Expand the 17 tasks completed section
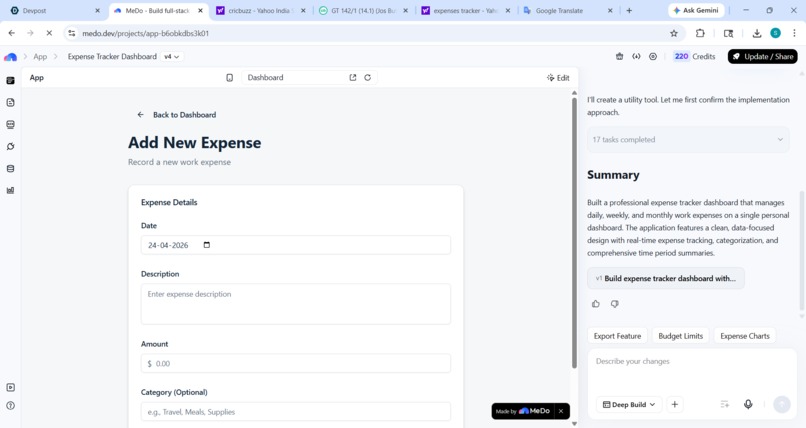806x428 pixels. [688, 139]
